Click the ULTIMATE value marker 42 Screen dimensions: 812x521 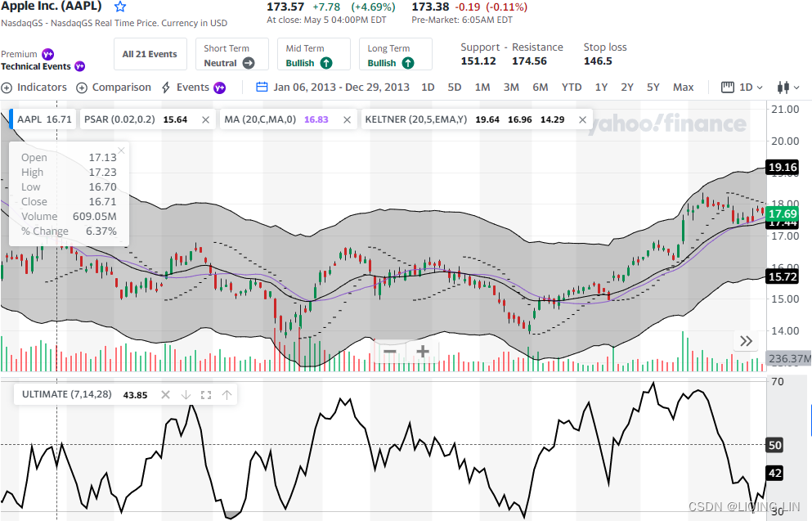[774, 473]
